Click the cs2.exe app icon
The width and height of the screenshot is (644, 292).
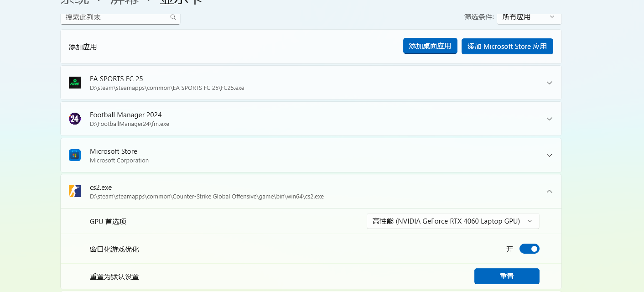point(75,191)
